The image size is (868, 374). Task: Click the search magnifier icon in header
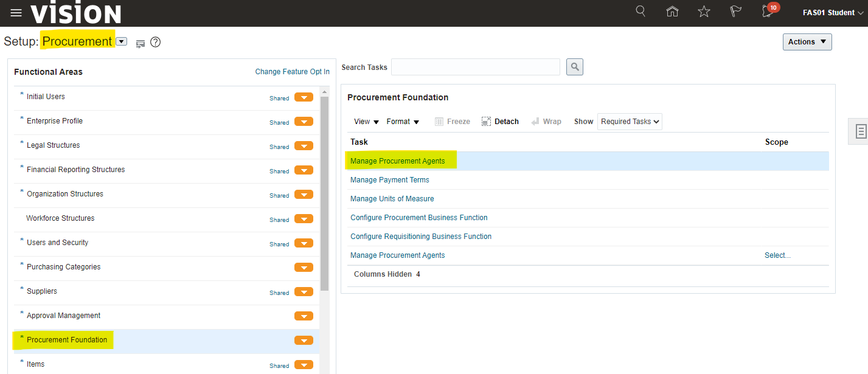pyautogui.click(x=641, y=12)
